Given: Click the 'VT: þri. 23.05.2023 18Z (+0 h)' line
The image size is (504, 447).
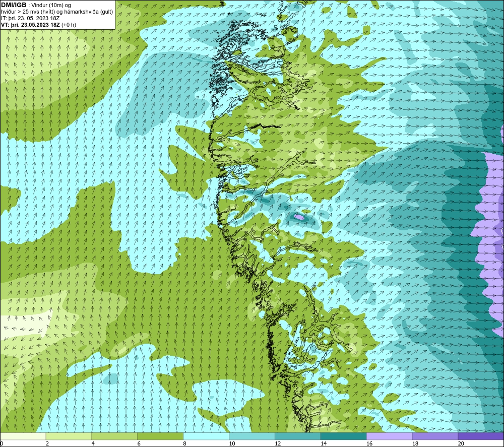Looking at the screenshot, I should pos(39,25).
